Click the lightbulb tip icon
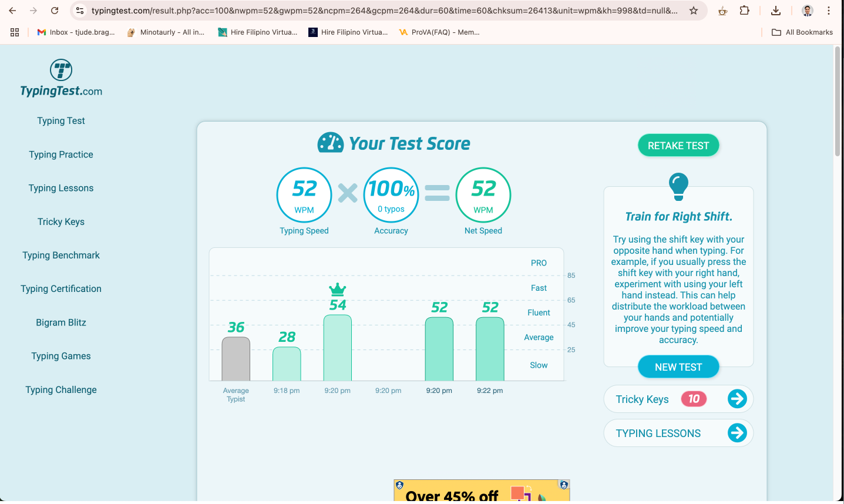This screenshot has height=504, width=844. (678, 187)
